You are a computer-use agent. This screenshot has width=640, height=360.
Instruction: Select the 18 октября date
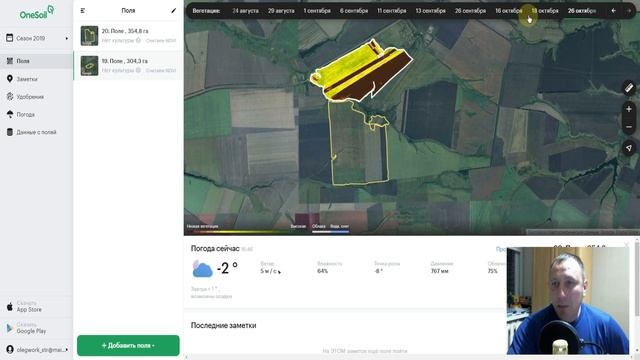point(545,11)
